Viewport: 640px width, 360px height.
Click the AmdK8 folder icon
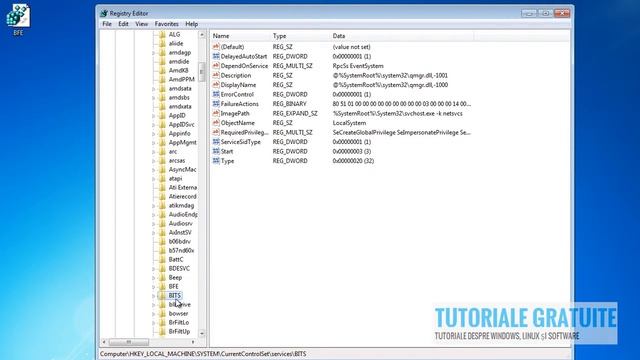tap(162, 70)
